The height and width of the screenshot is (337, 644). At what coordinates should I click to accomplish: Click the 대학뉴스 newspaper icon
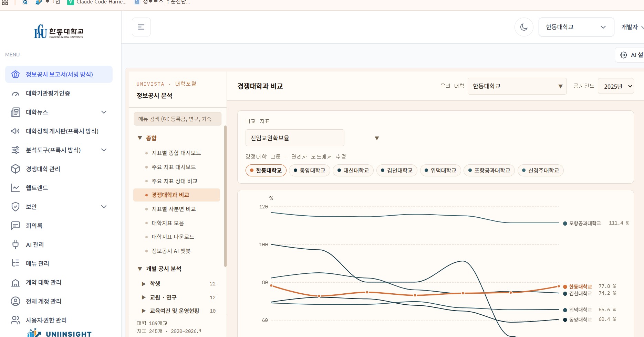click(15, 112)
